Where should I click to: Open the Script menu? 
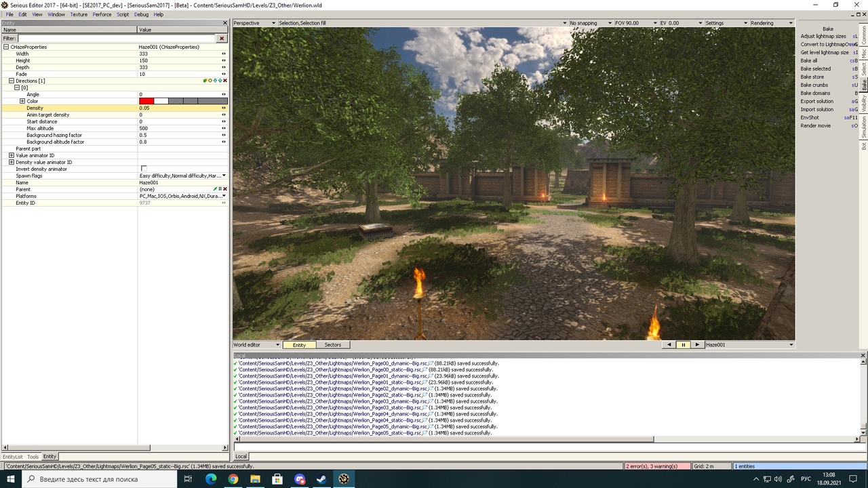[x=123, y=14]
